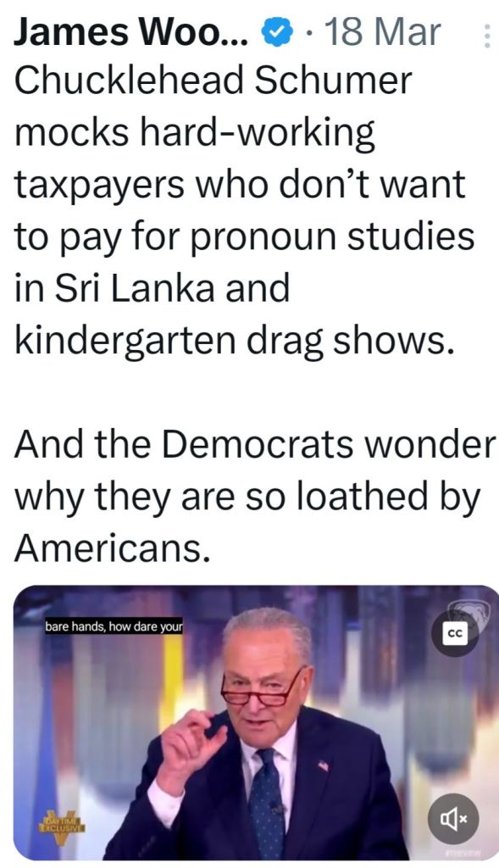Open the James Woo... profile name
This screenshot has width=499, height=868.
130,33
